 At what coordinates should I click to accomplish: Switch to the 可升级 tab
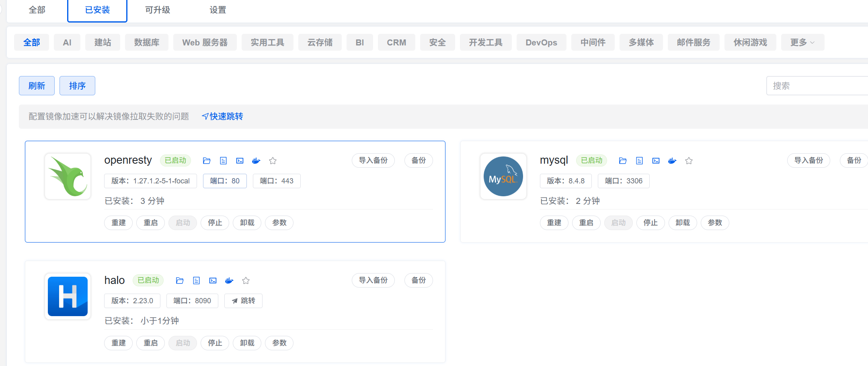(x=158, y=10)
